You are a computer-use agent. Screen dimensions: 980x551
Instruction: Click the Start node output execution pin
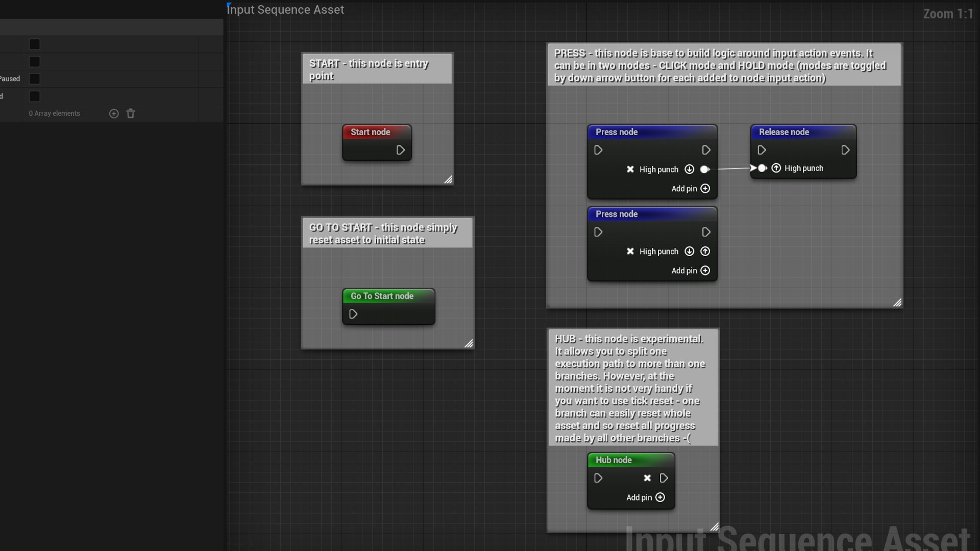(x=401, y=150)
